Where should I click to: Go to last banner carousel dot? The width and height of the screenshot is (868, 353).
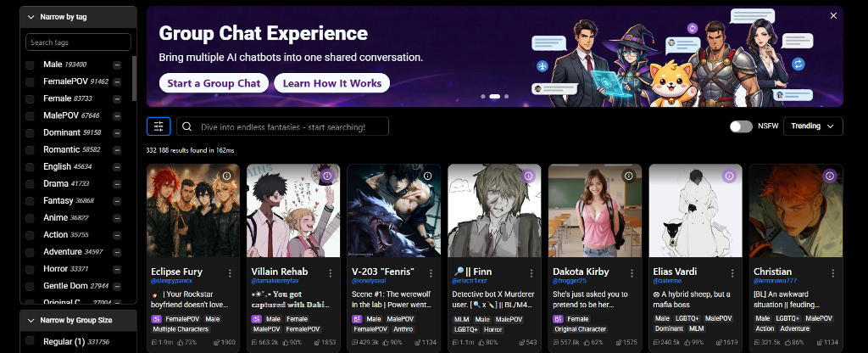pos(507,97)
